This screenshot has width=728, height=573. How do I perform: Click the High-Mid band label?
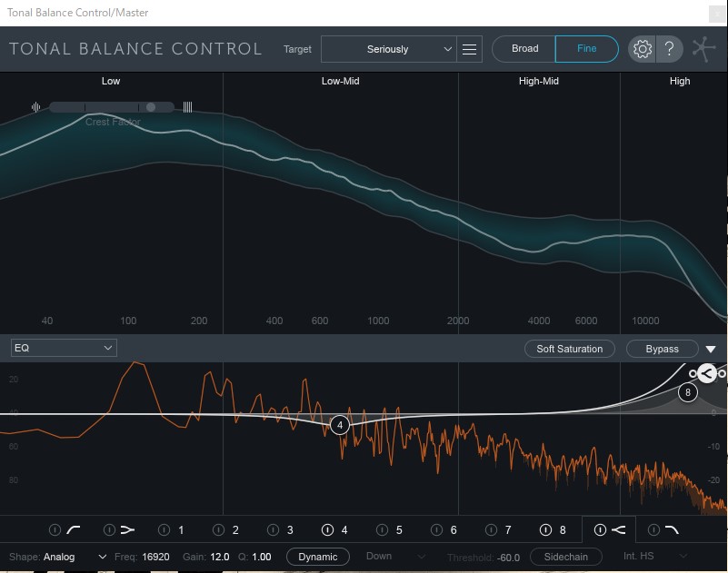pyautogui.click(x=539, y=81)
